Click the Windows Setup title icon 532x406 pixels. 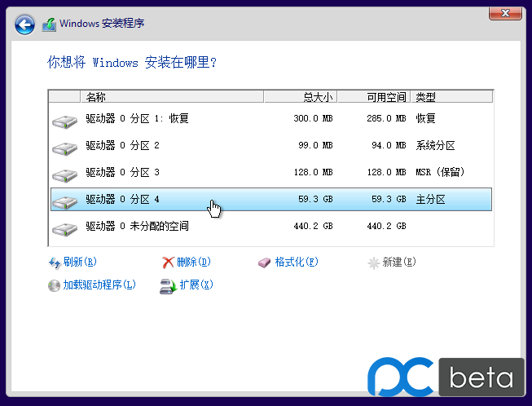pos(50,24)
